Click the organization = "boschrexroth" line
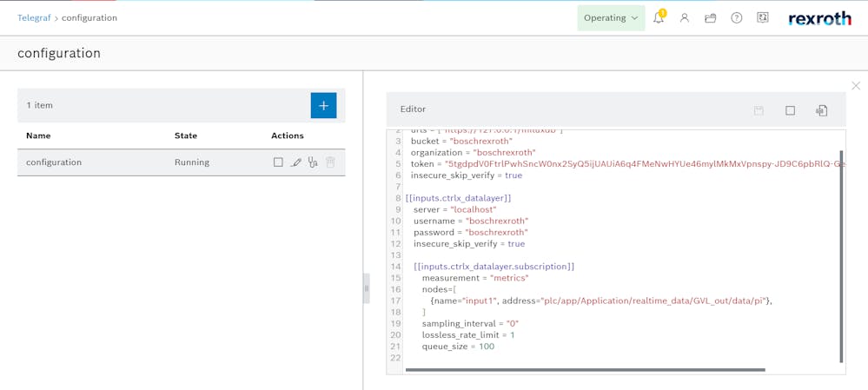This screenshot has height=390, width=868. (x=474, y=152)
